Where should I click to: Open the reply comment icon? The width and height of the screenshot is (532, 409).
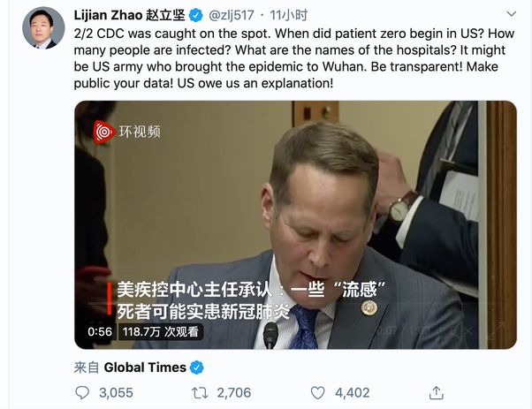pyautogui.click(x=82, y=393)
